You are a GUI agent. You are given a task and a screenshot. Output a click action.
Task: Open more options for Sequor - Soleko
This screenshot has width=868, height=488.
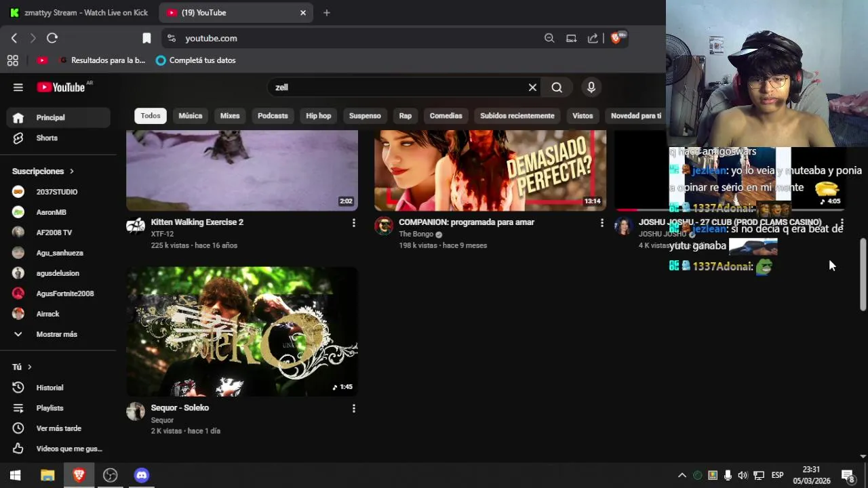coord(353,409)
